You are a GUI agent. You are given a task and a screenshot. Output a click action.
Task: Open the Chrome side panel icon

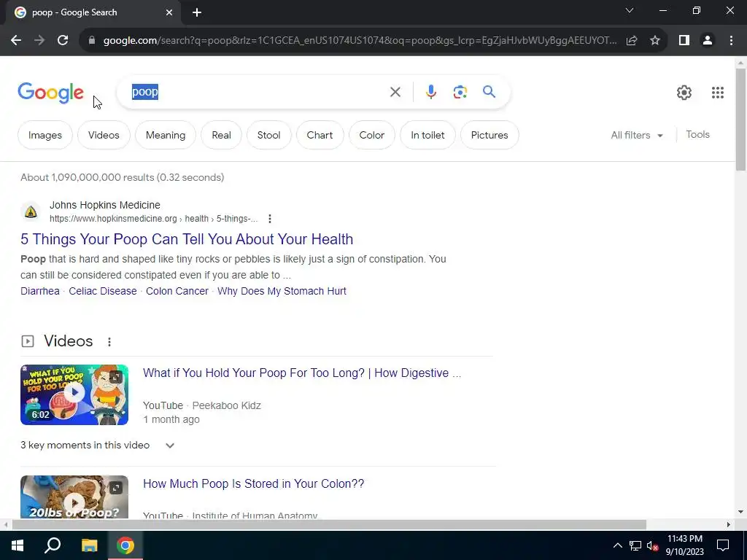(684, 41)
